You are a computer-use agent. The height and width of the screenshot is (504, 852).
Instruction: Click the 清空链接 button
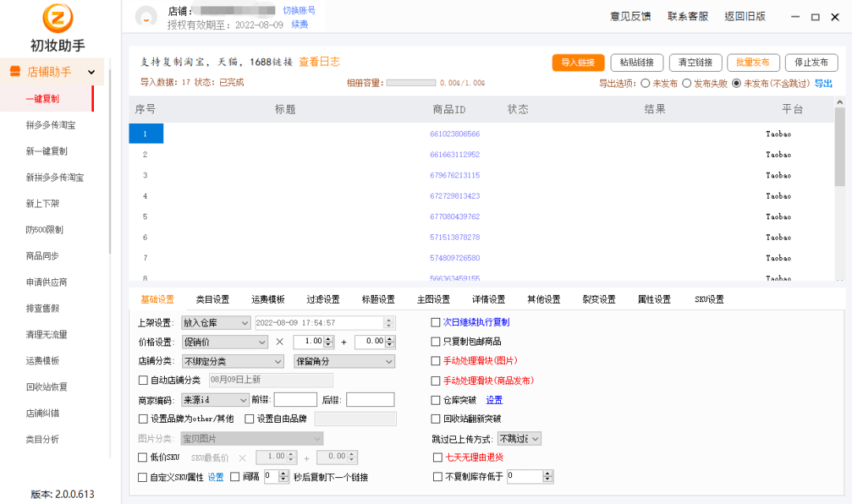click(x=696, y=62)
